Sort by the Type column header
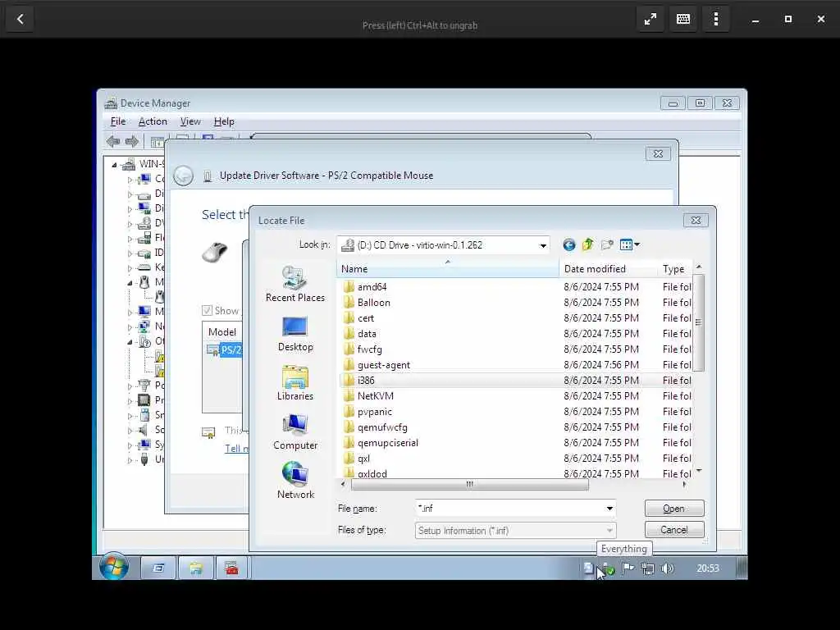Viewport: 840px width, 630px height. 674,269
